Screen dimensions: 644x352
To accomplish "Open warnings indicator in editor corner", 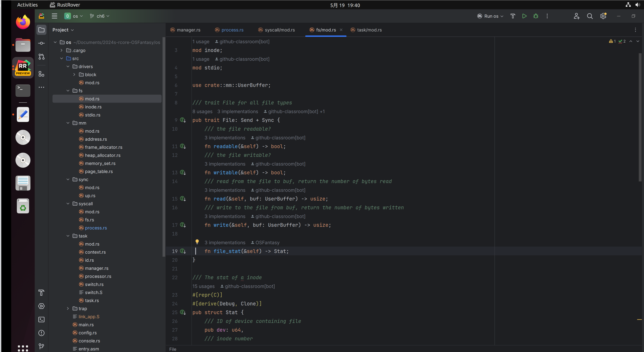I will (612, 41).
